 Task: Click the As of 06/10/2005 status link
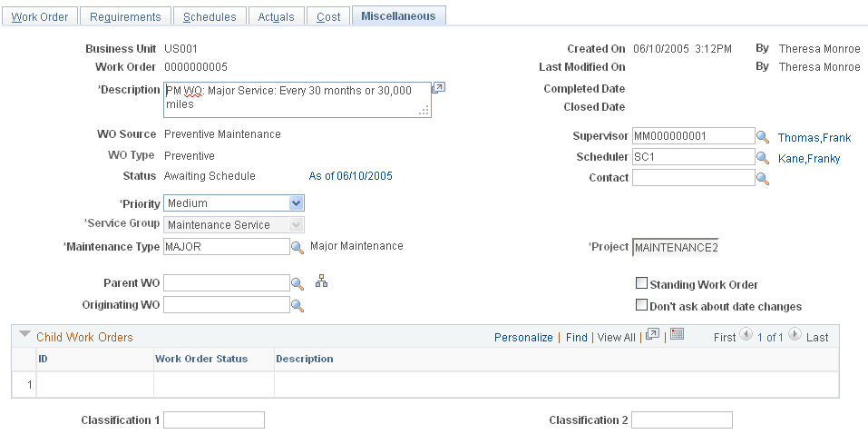tap(350, 176)
